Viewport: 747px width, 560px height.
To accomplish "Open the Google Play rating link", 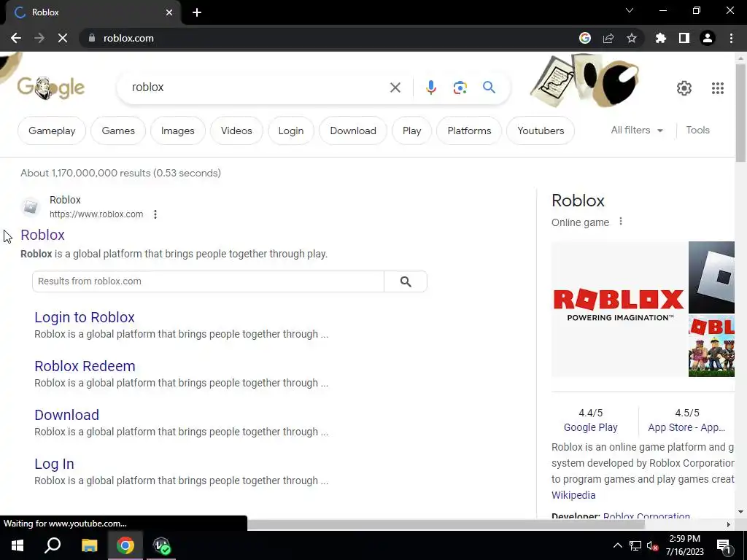I will 590,427.
